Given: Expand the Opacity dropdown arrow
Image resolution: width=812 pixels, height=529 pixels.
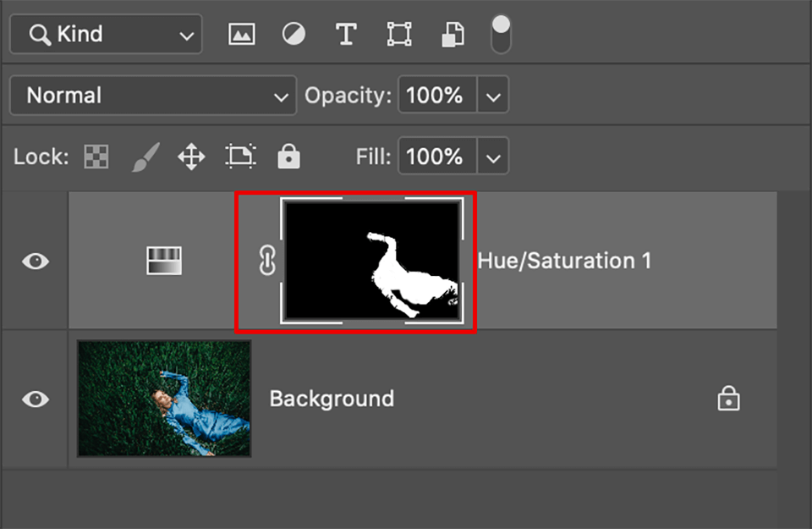Looking at the screenshot, I should click(493, 95).
